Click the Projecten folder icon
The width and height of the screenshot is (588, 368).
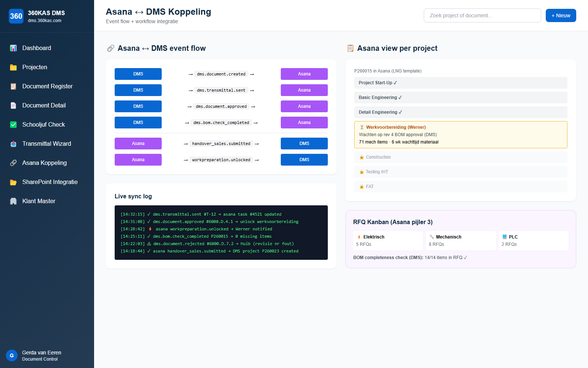coord(13,67)
